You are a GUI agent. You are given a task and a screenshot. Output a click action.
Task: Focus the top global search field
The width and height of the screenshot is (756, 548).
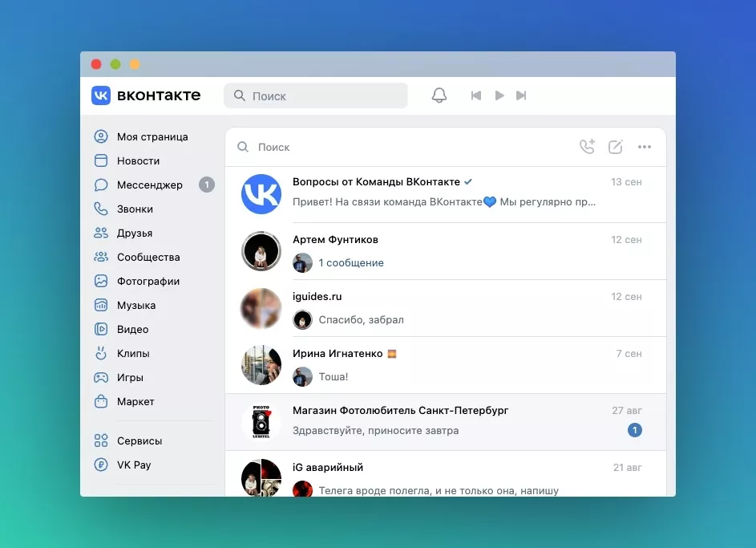tap(316, 95)
